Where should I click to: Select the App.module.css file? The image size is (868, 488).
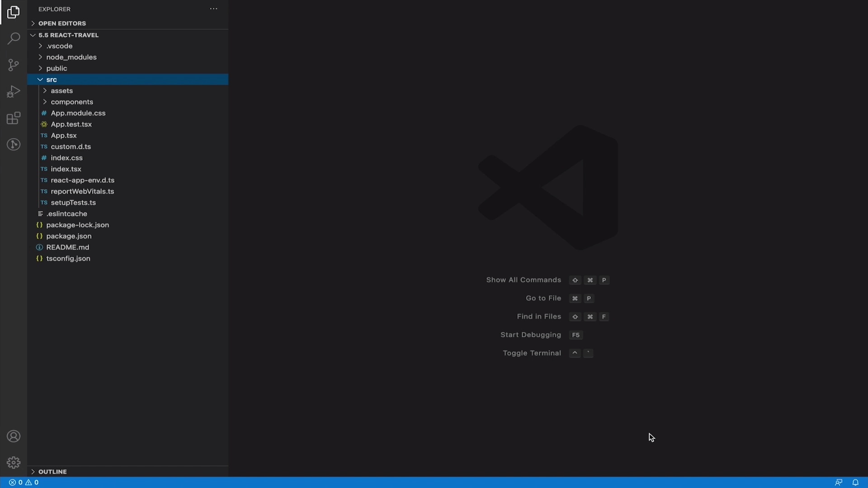pos(78,113)
